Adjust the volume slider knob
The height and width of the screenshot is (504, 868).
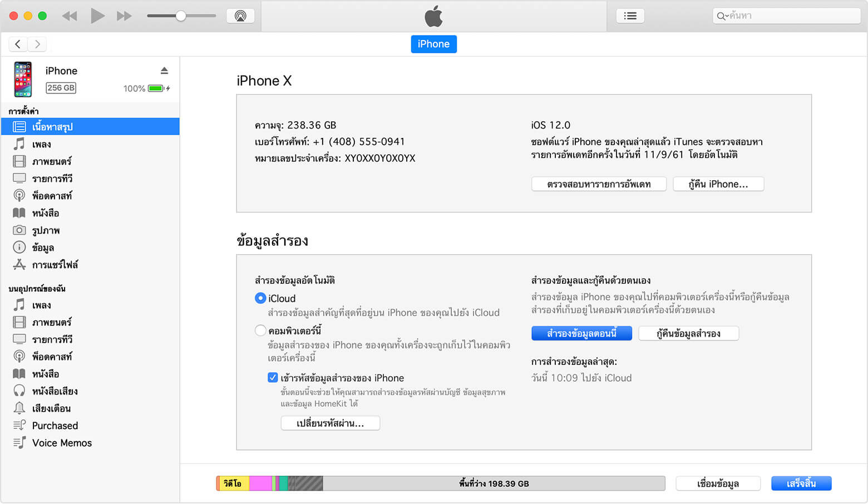(181, 16)
